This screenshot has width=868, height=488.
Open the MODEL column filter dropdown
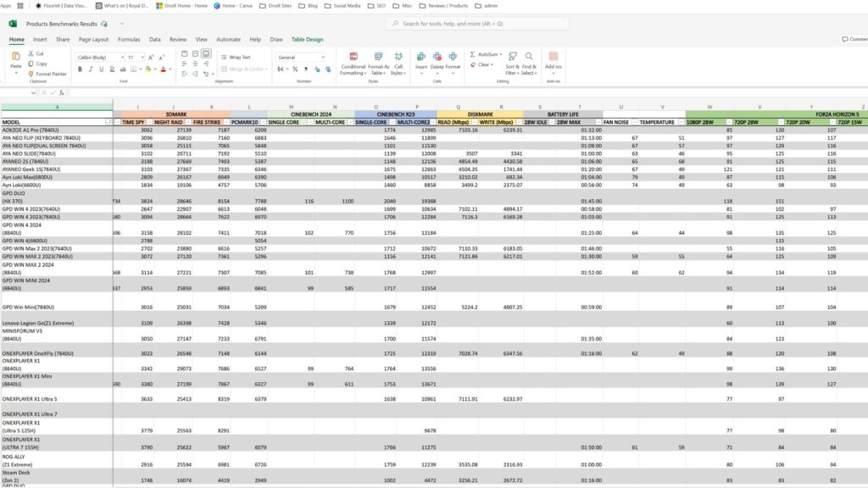pos(108,122)
